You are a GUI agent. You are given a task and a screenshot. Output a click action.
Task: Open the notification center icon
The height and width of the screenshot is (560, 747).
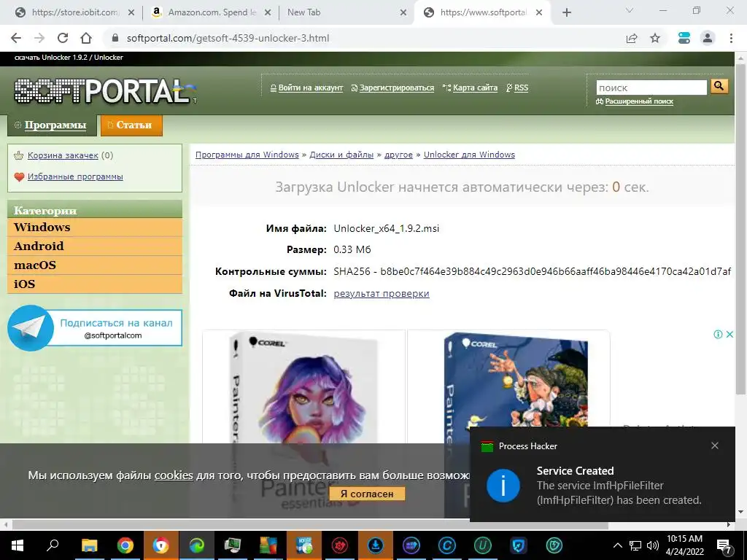(724, 545)
